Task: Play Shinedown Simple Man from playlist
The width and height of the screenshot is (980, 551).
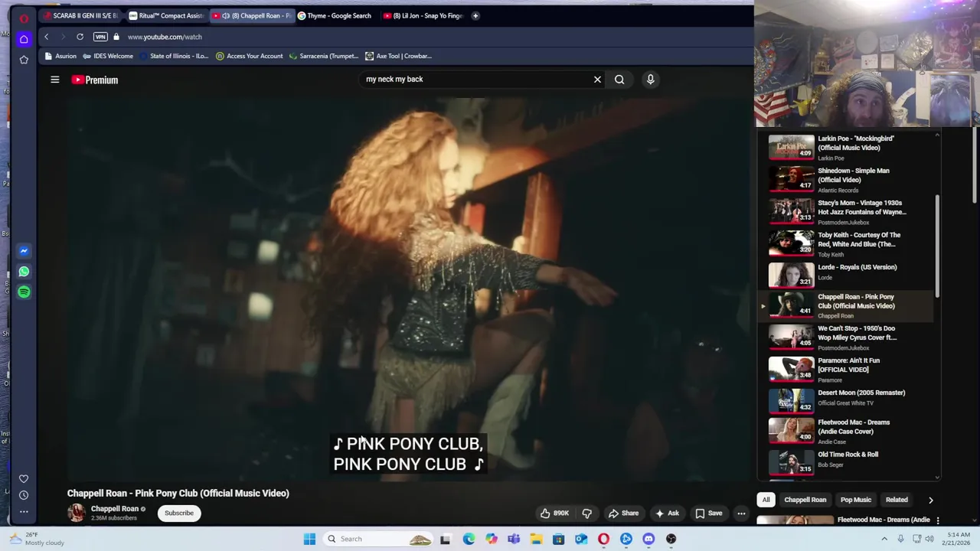Action: click(x=846, y=179)
